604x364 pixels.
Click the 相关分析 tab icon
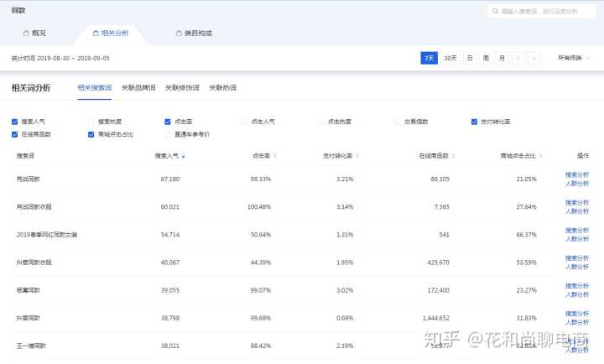click(95, 34)
